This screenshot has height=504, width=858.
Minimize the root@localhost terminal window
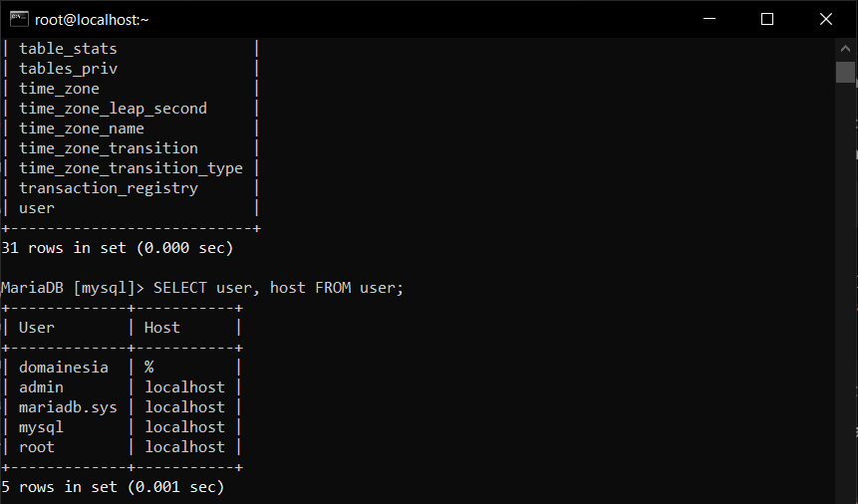(710, 19)
